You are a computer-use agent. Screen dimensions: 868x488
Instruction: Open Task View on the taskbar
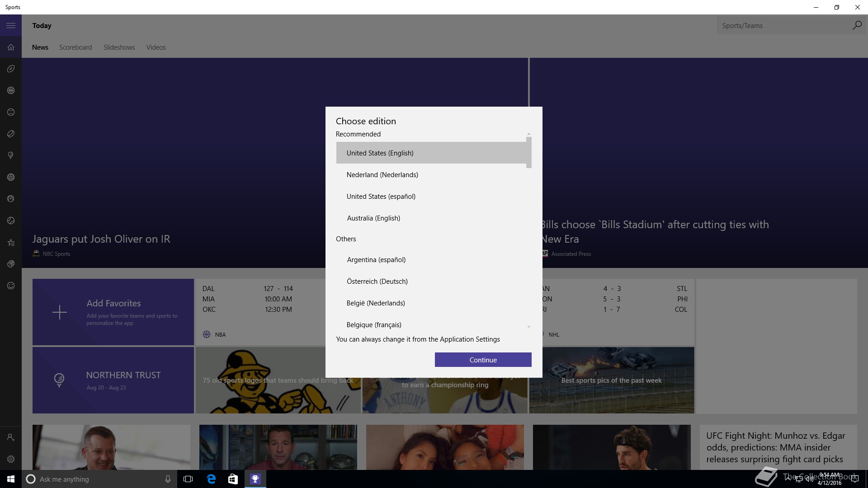tap(188, 479)
